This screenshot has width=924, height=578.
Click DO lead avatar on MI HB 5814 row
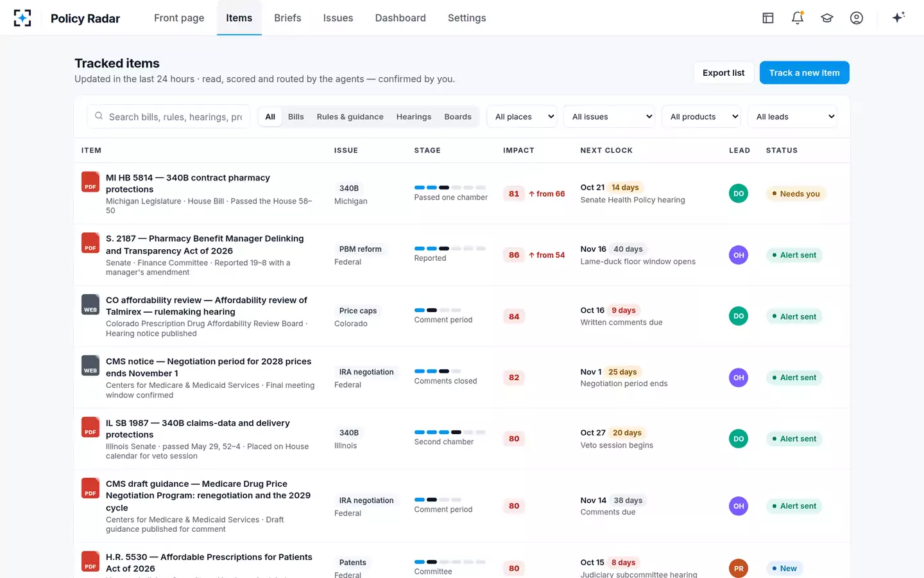(739, 193)
